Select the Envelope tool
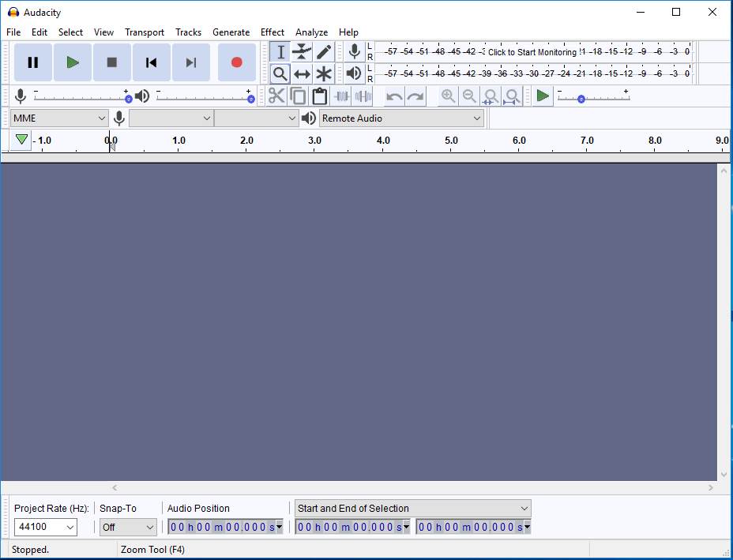The image size is (733, 560). (302, 51)
